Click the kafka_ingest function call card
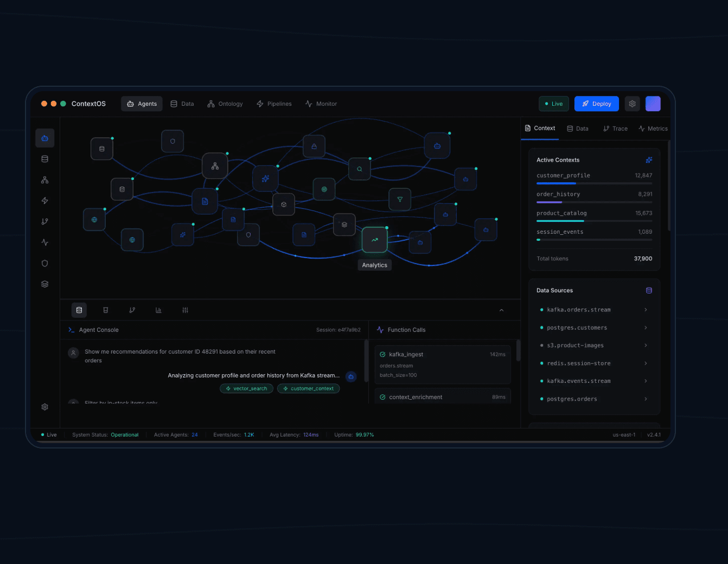 point(442,364)
